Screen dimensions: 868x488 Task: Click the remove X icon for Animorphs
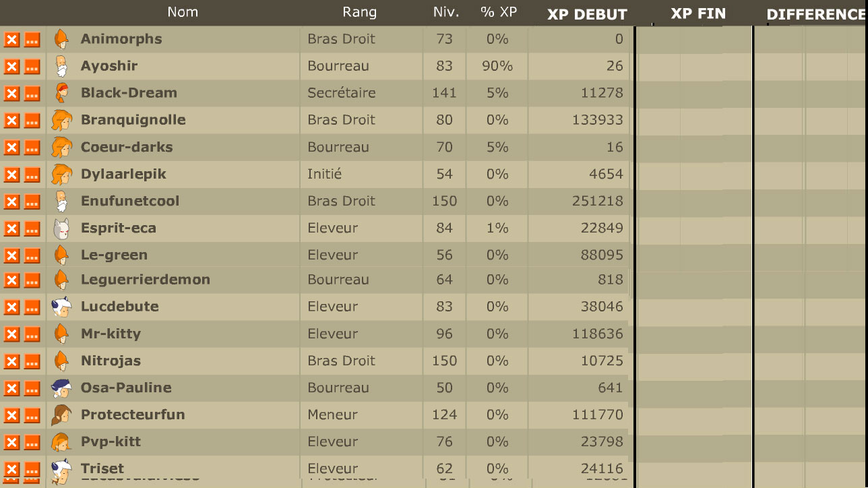coord(11,40)
